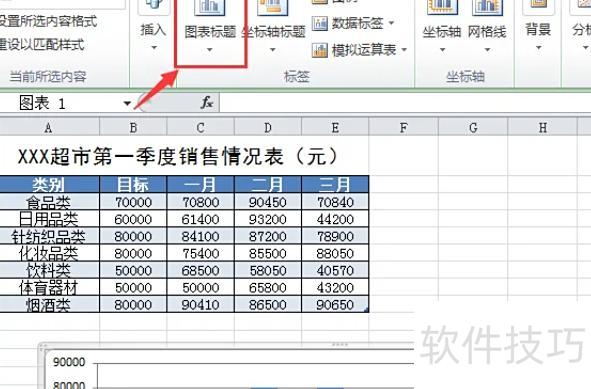This screenshot has width=591, height=389.
Task: Click the 插入 insert button
Action: click(153, 26)
